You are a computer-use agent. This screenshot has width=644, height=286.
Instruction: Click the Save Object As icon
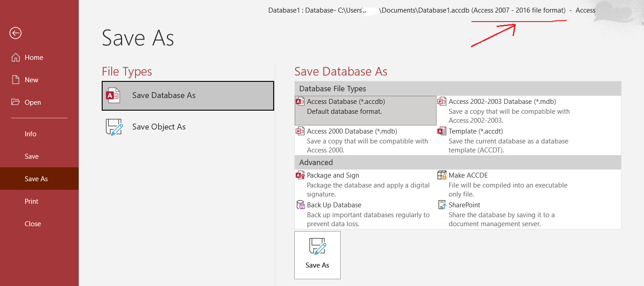(x=114, y=127)
